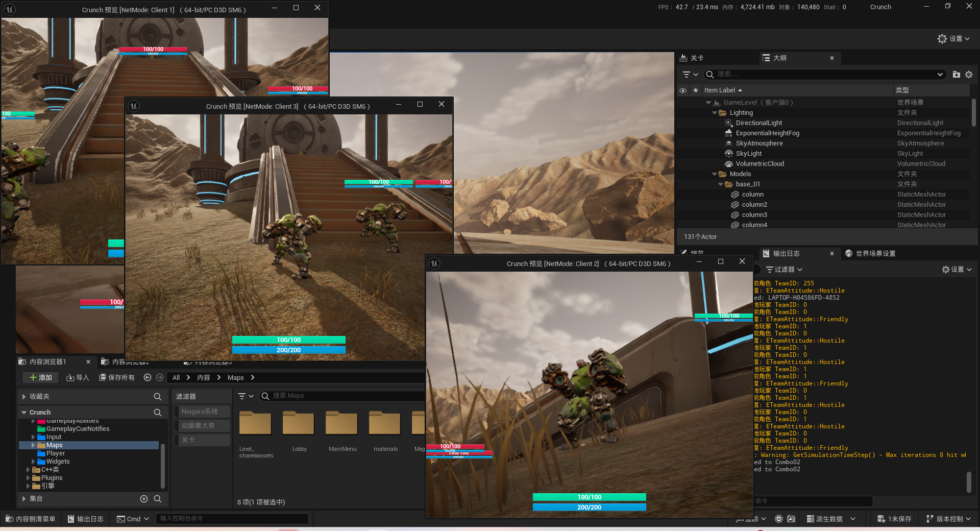Image resolution: width=980 pixels, height=531 pixels.
Task: Open the materials folder thumbnail
Action: click(x=385, y=423)
